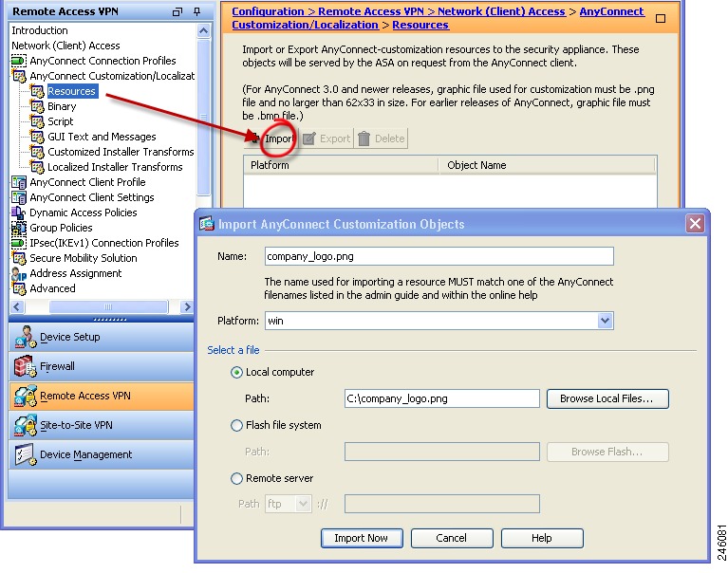This screenshot has height=573, width=728.
Task: Click the Advanced tree node icon
Action: click(x=19, y=288)
